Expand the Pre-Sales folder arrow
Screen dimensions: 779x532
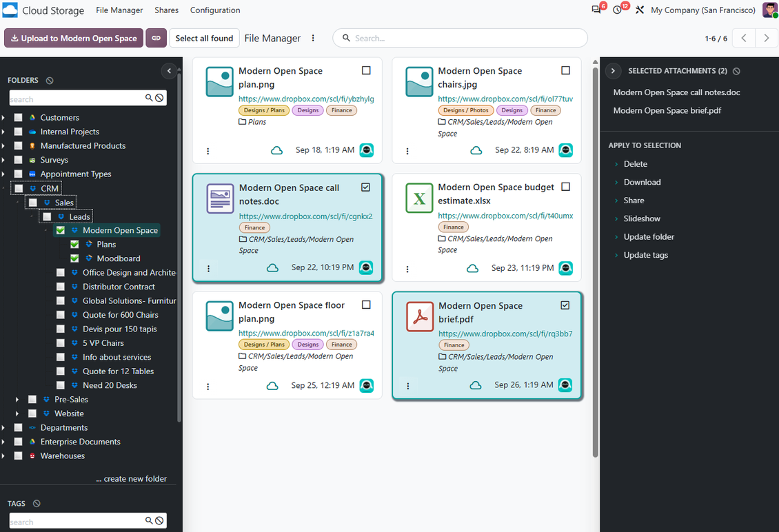(x=17, y=400)
